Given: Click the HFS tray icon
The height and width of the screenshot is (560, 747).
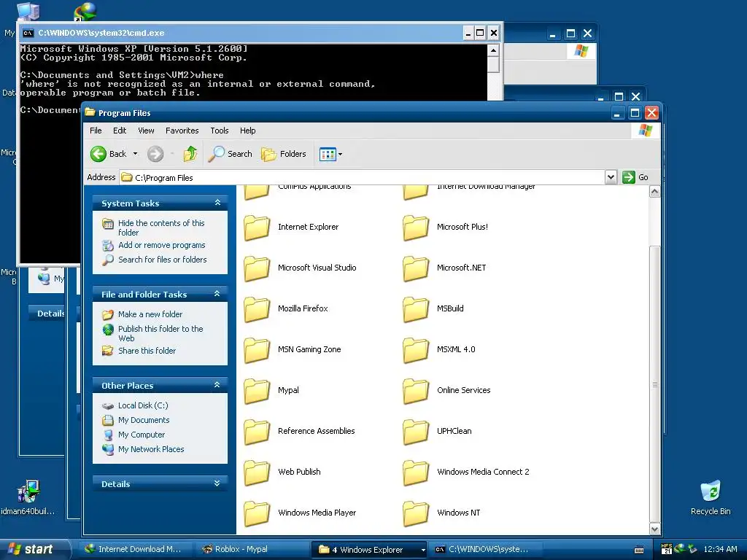Looking at the screenshot, I should tap(667, 549).
